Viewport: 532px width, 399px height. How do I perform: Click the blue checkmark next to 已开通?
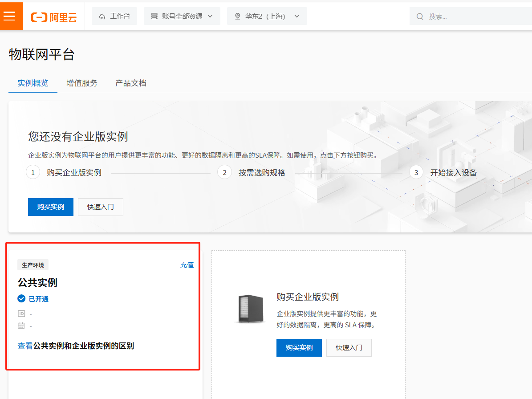tap(21, 298)
